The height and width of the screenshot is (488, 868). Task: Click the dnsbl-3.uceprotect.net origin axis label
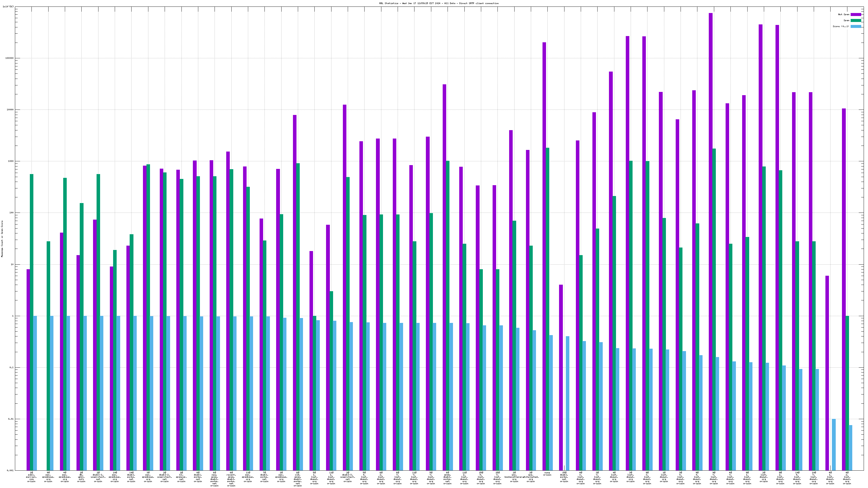pos(348,477)
